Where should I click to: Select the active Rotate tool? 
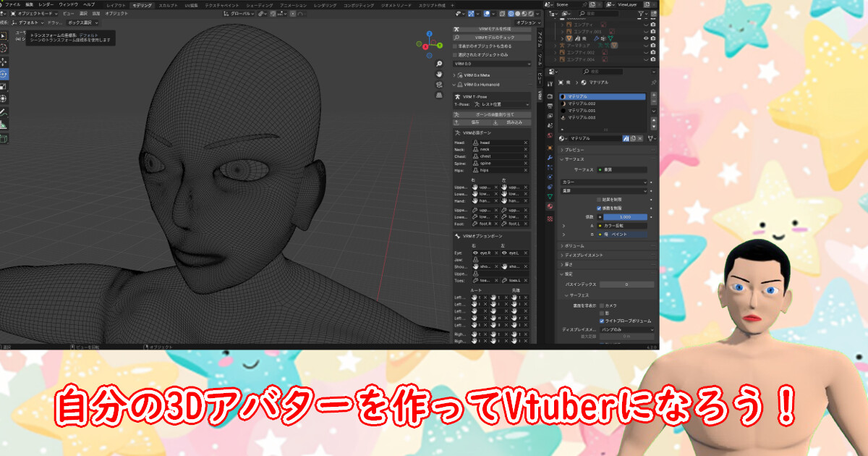pyautogui.click(x=3, y=74)
